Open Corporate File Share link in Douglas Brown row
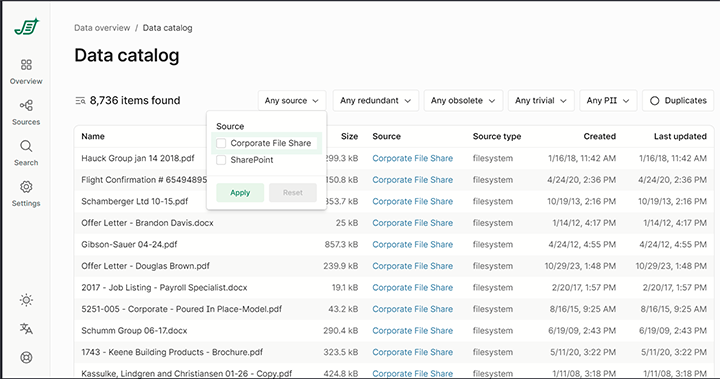This screenshot has width=720, height=379. 412,266
